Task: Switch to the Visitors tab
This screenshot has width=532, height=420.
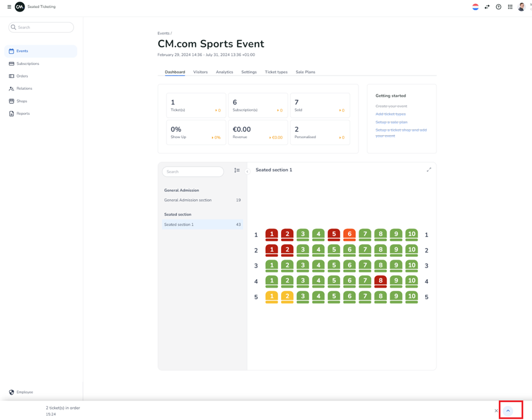Action: click(200, 72)
